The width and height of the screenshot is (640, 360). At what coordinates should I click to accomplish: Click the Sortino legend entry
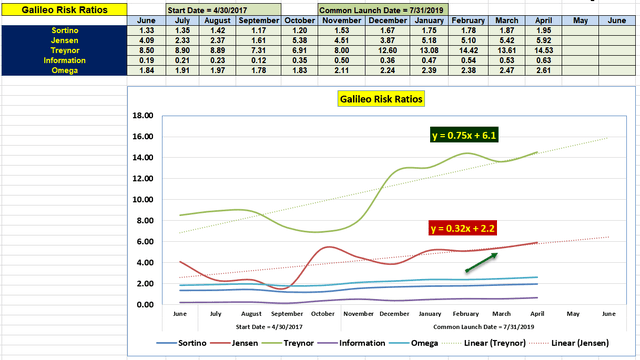point(182,343)
